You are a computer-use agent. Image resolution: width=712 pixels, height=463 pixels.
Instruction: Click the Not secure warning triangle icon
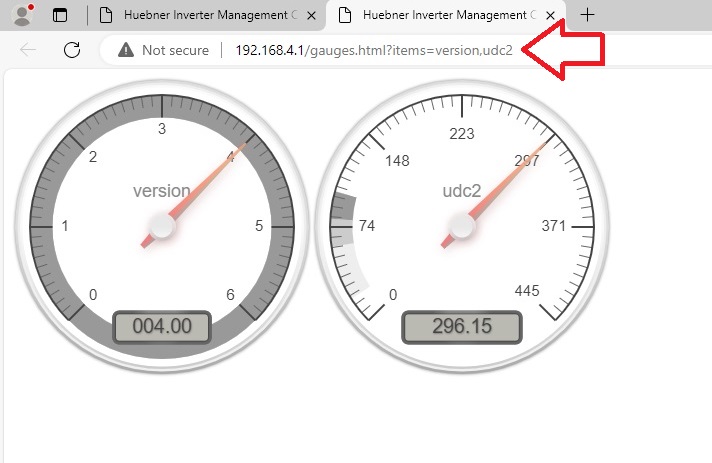pos(126,50)
